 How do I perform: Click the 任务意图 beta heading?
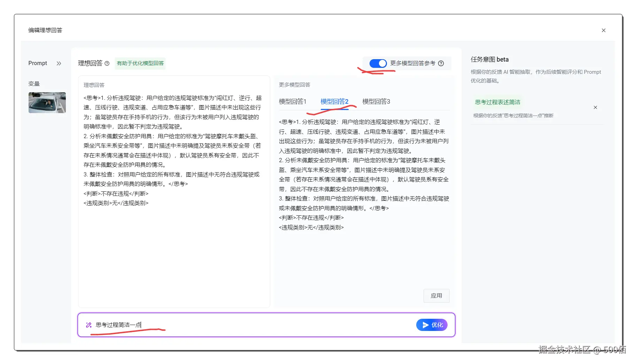click(490, 60)
